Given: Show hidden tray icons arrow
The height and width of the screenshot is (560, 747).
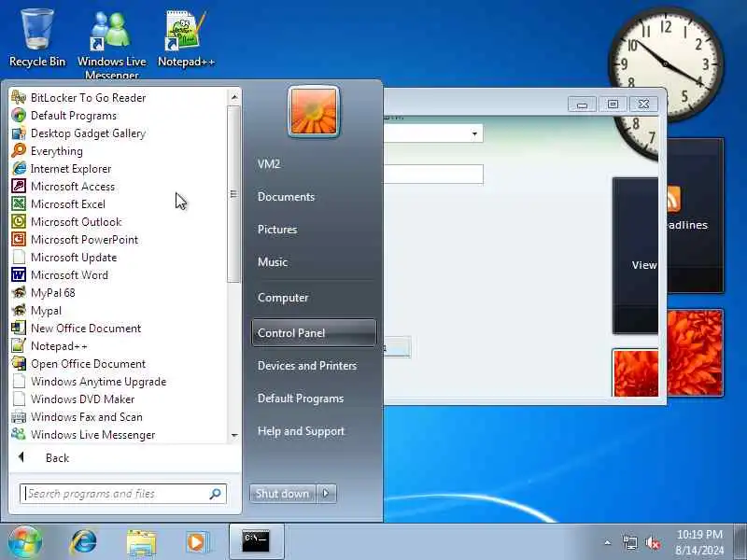Looking at the screenshot, I should click(x=608, y=542).
